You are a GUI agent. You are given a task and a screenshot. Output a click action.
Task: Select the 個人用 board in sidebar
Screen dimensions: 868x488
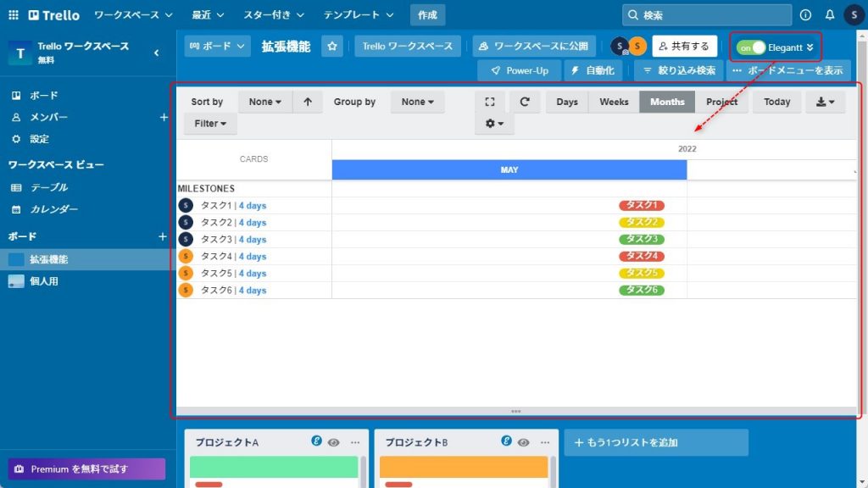(x=88, y=281)
